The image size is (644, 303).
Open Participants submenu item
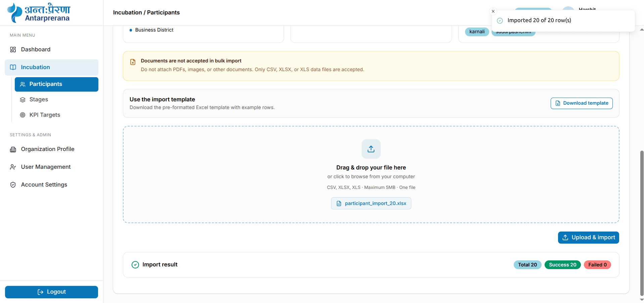coord(56,84)
